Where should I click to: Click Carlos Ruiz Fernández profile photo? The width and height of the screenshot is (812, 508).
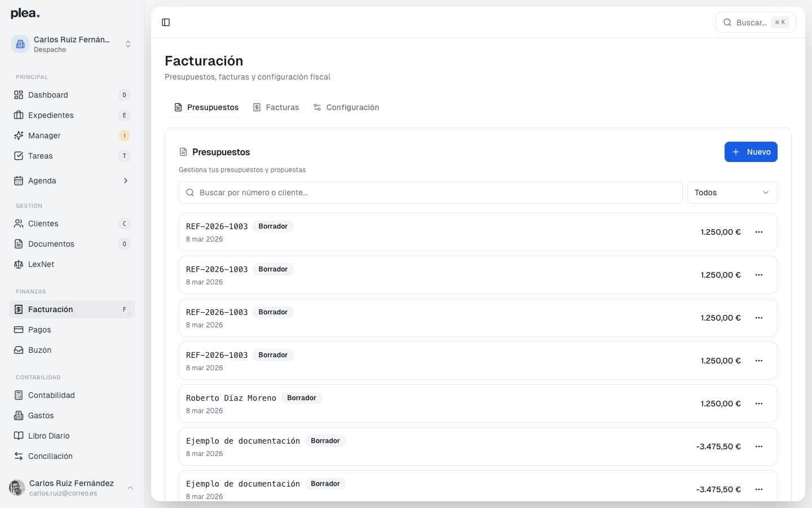click(x=17, y=488)
